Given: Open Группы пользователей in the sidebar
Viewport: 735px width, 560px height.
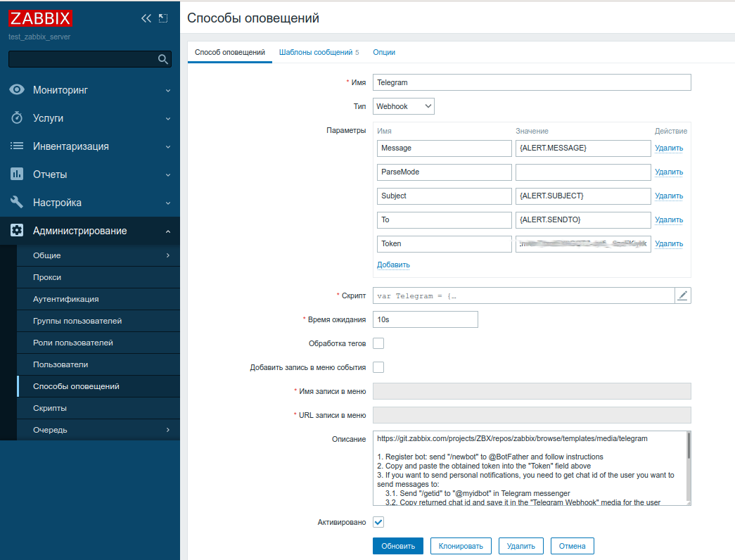Looking at the screenshot, I should click(98, 321).
